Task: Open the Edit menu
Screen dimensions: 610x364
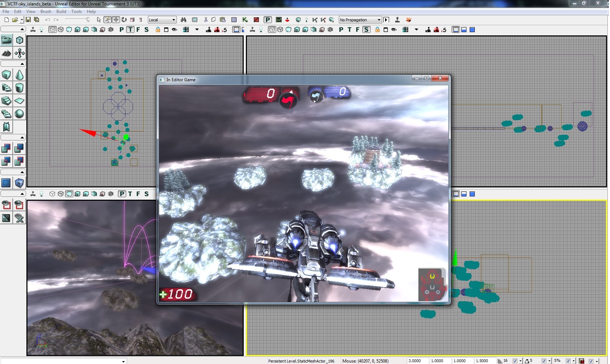Action: point(18,12)
